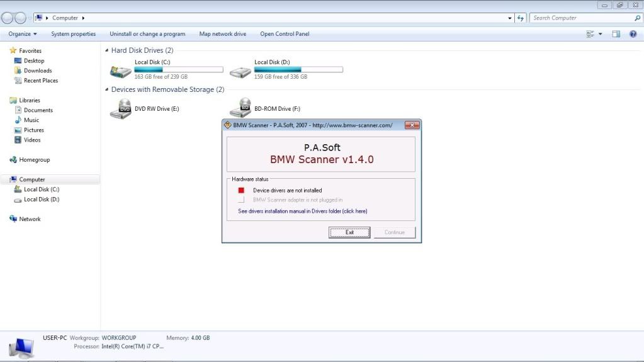This screenshot has height=362, width=644.
Task: Click Map network drive in toolbar
Action: 223,34
